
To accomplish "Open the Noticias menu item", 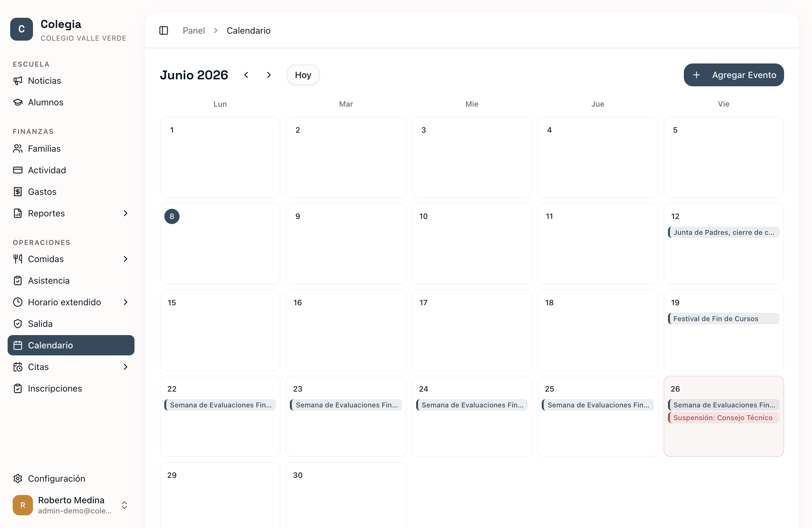I will [71, 81].
